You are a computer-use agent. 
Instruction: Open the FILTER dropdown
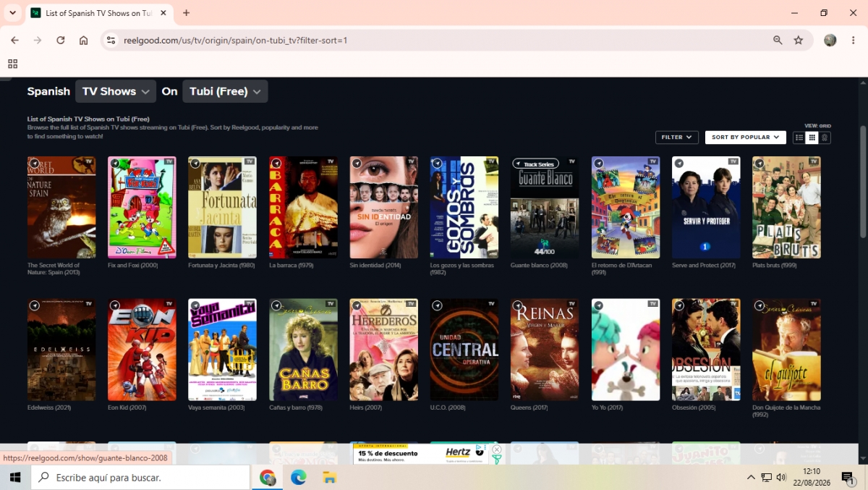(x=677, y=137)
